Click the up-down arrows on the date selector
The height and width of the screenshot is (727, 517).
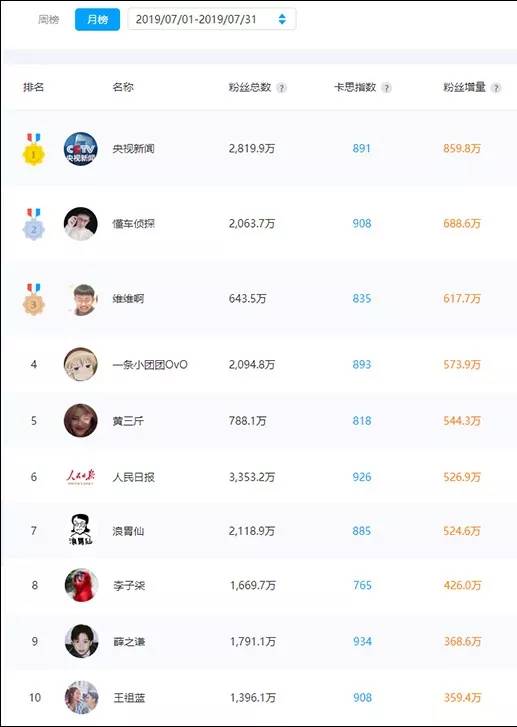[x=282, y=19]
